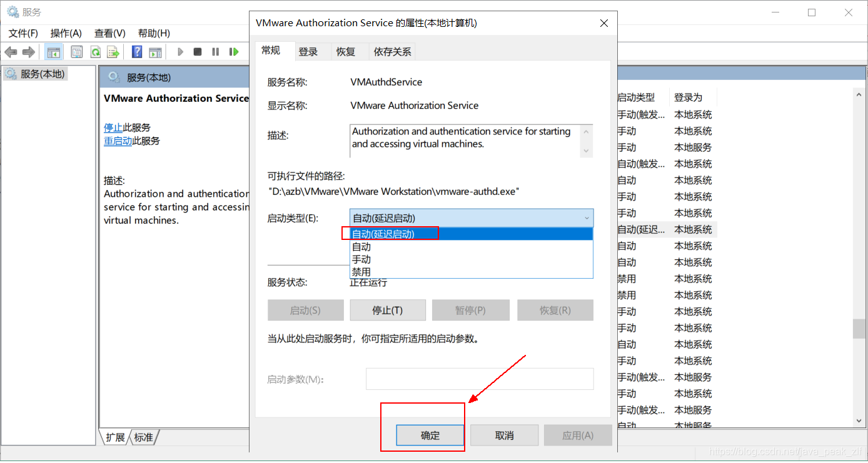Choose 禁用 option in startup type list

[471, 272]
